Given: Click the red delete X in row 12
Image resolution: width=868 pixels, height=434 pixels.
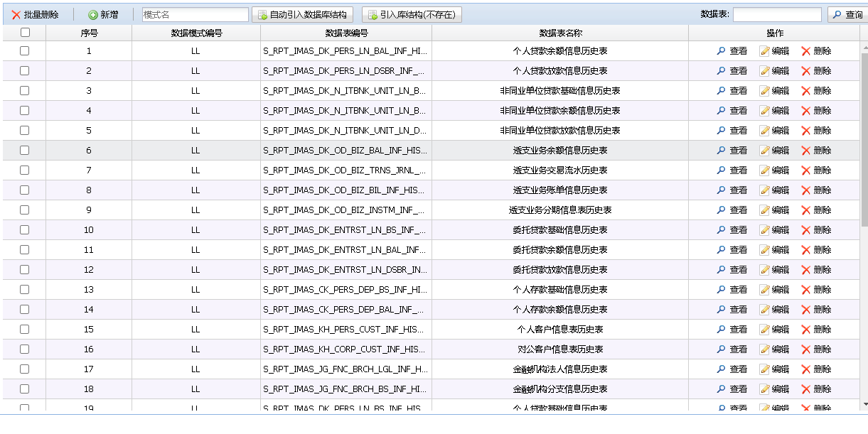Looking at the screenshot, I should coord(806,270).
